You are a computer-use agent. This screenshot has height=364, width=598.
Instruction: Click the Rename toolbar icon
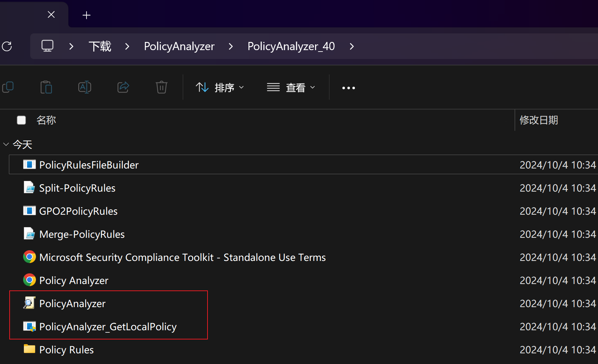click(85, 87)
